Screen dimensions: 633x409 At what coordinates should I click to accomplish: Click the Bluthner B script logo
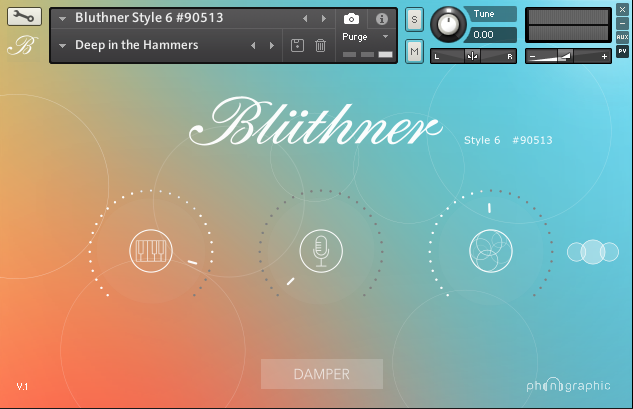(23, 46)
